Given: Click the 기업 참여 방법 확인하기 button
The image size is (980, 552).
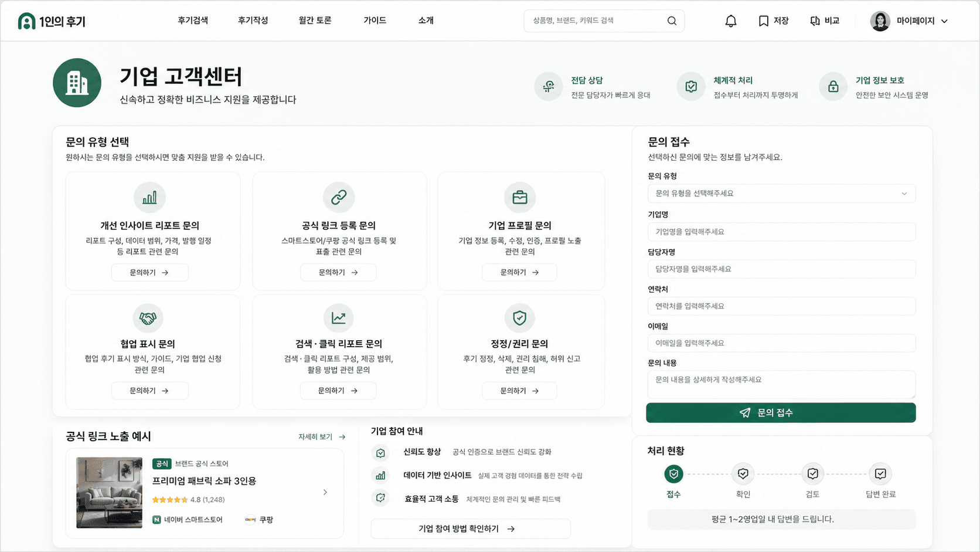Looking at the screenshot, I should [471, 529].
